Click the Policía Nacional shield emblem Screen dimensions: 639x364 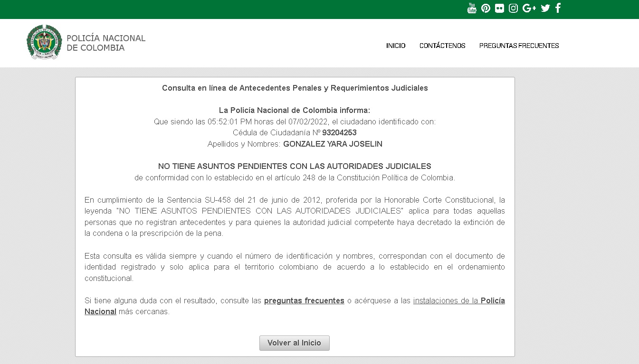44,42
